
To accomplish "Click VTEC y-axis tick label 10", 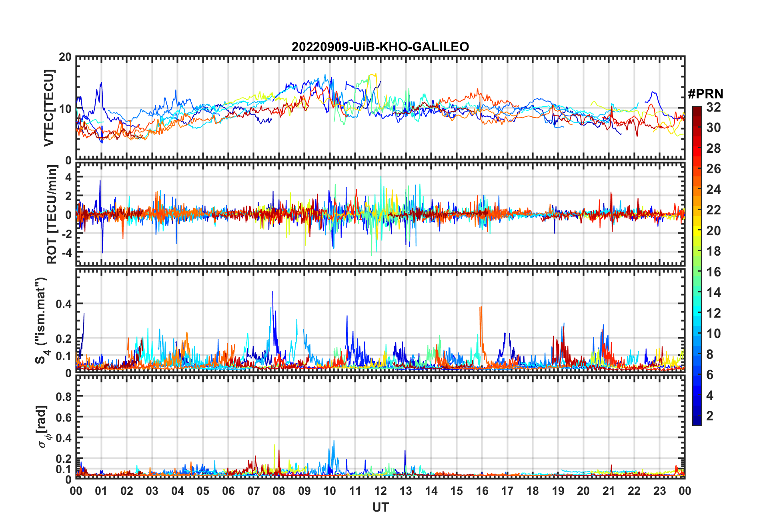I will coord(65,108).
